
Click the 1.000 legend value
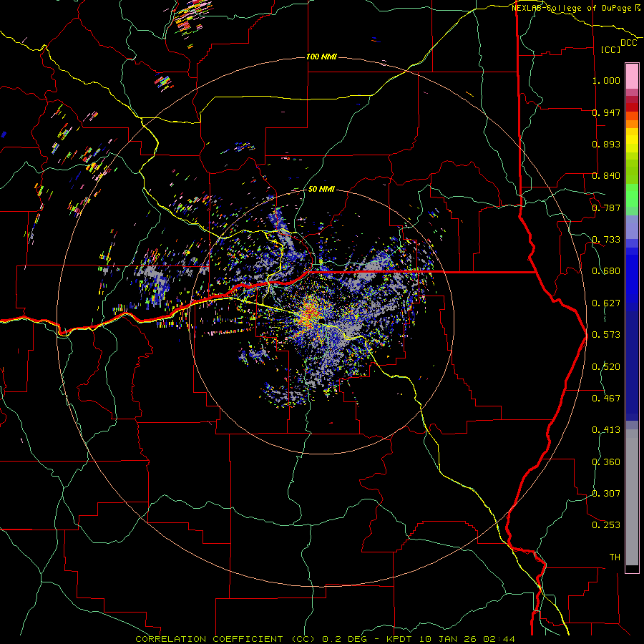(606, 80)
